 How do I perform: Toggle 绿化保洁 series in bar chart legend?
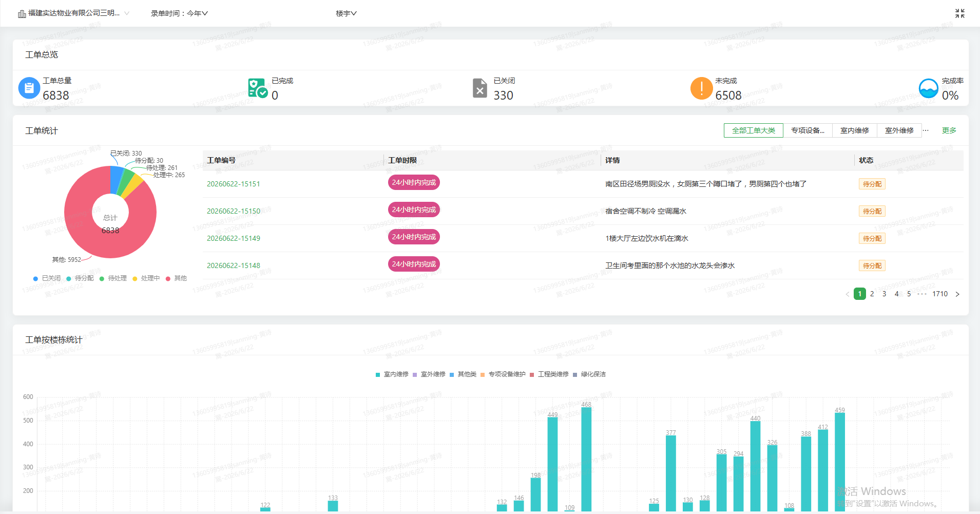pyautogui.click(x=589, y=374)
